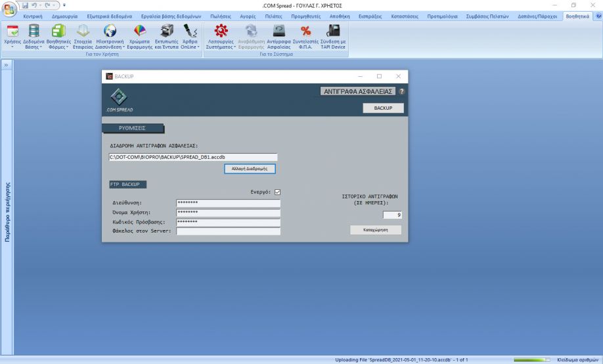Viewport: 603px width, 364px height.
Task: Toggle the Ενεργό FTP backup checkbox
Action: pos(277,192)
